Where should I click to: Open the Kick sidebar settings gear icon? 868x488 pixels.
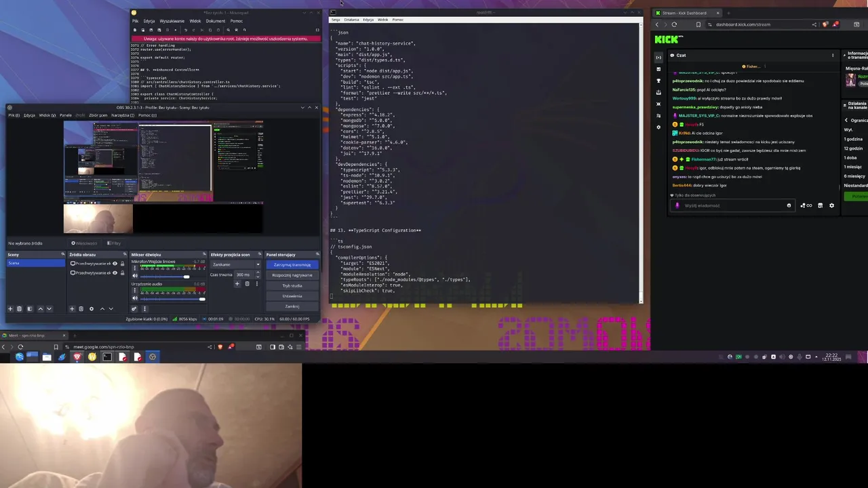(x=658, y=127)
